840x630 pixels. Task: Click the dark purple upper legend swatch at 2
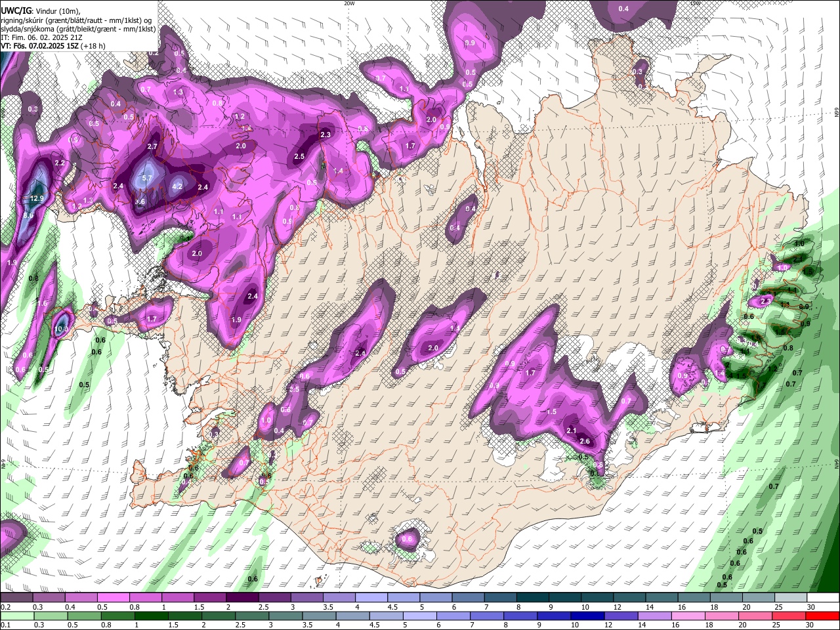tap(242, 598)
